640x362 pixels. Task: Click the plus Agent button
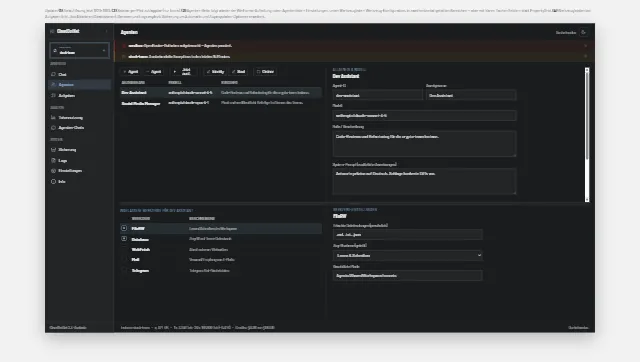(131, 71)
